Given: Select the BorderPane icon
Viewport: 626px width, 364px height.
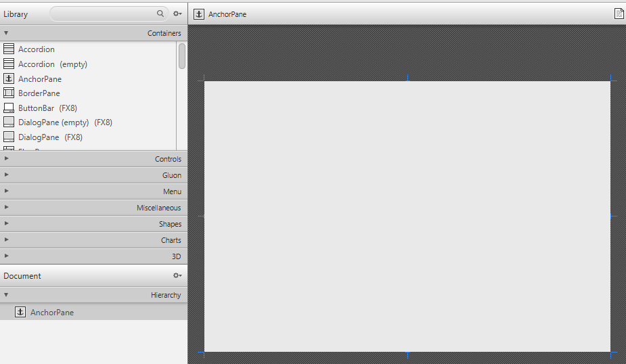Looking at the screenshot, I should click(x=9, y=93).
